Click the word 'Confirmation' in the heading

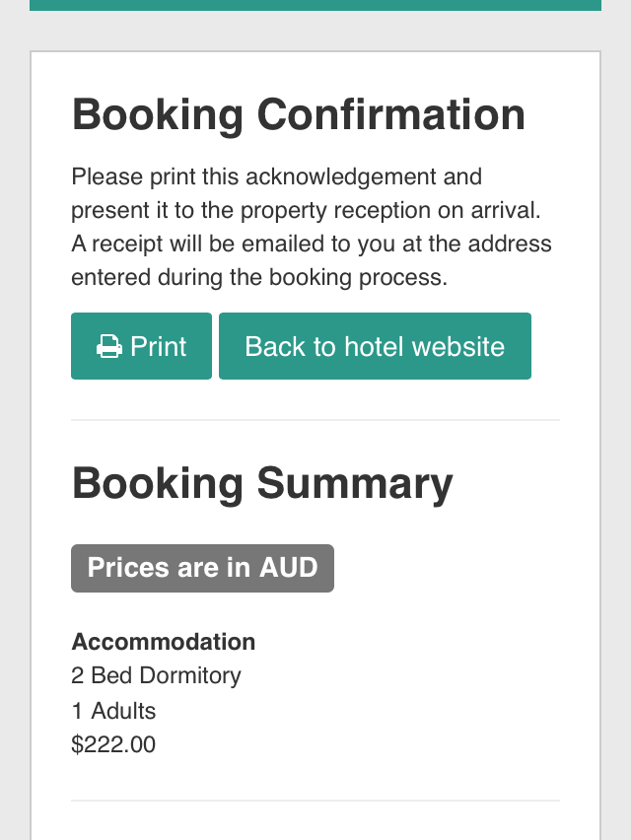point(391,115)
